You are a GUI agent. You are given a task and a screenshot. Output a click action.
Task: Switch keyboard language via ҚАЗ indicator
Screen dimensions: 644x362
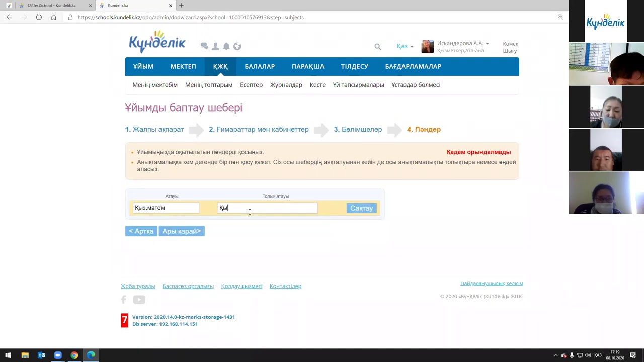tap(598, 355)
